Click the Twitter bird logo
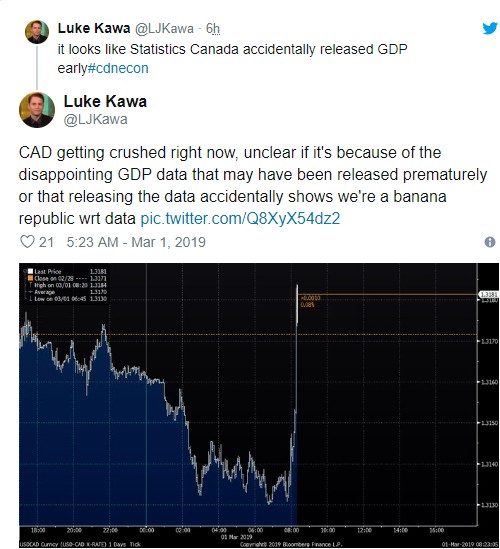 [490, 28]
